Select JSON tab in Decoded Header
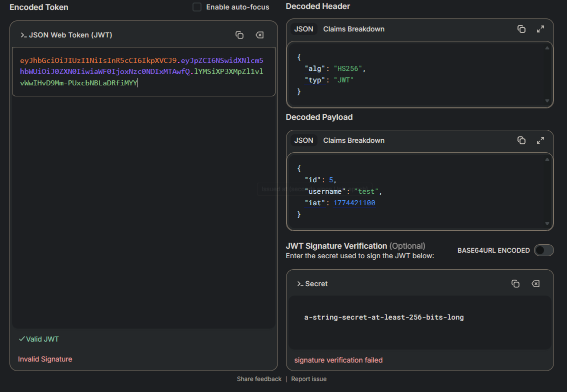The width and height of the screenshot is (567, 392). tap(303, 29)
